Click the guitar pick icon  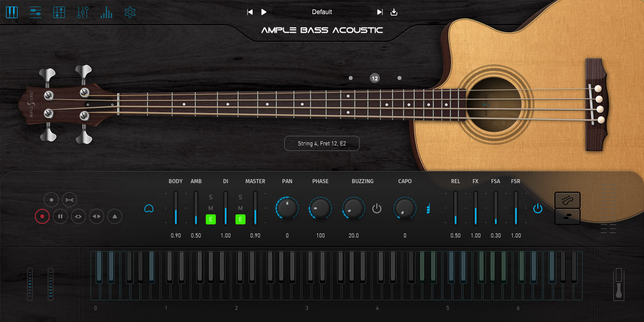[x=148, y=208]
